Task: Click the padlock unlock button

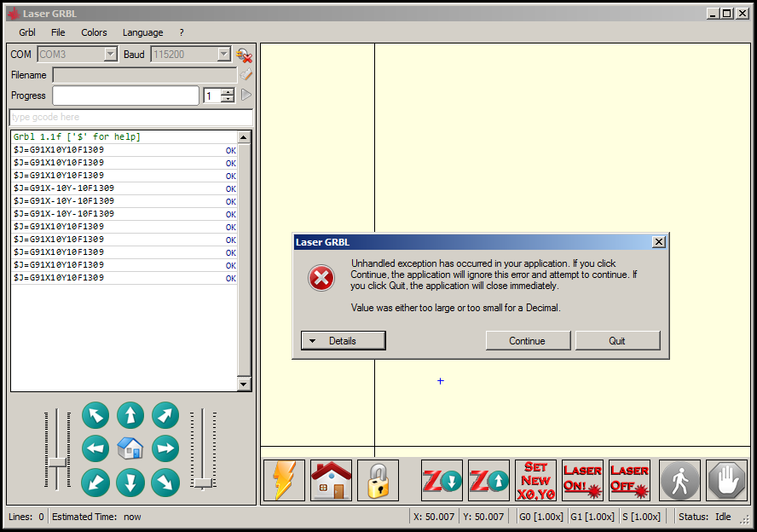Action: [378, 480]
